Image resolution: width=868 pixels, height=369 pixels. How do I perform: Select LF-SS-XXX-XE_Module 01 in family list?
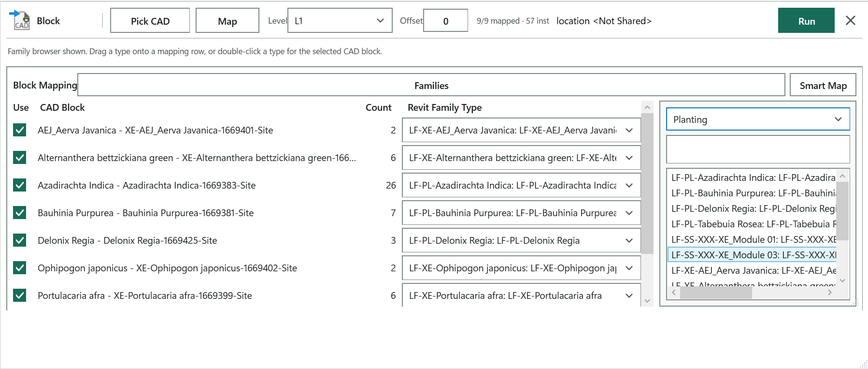click(x=753, y=239)
